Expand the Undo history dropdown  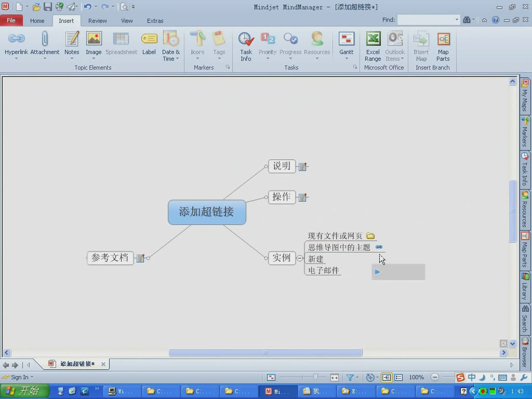tap(96, 6)
